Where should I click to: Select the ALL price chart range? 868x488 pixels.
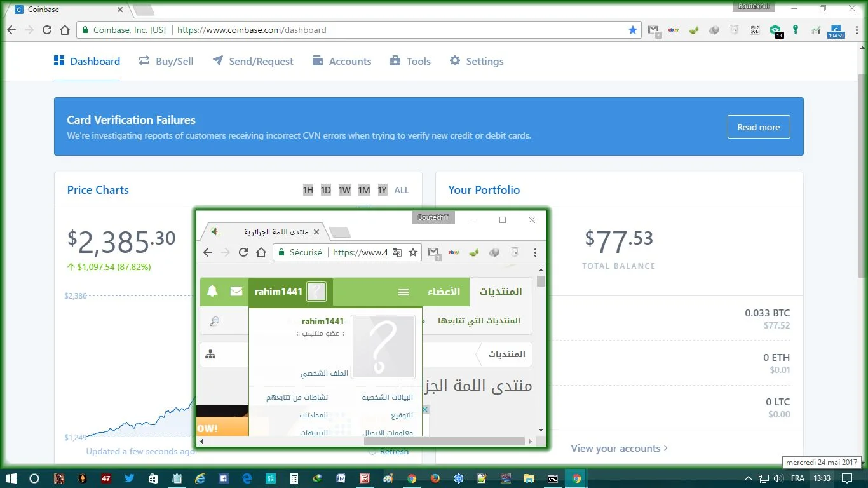coord(402,190)
